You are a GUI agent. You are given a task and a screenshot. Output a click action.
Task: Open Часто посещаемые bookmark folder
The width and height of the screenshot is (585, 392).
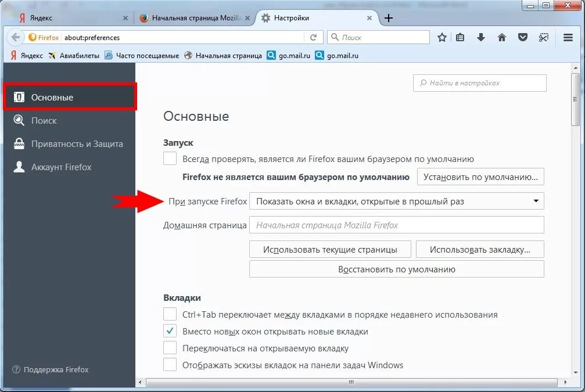tap(142, 56)
